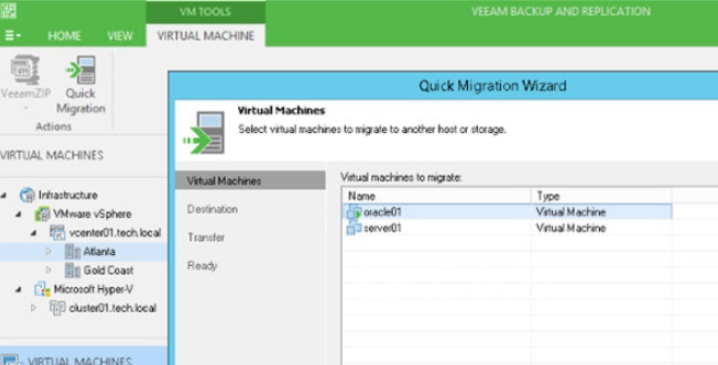718x365 pixels.
Task: Switch to the HOME ribbon tab
Action: point(64,36)
